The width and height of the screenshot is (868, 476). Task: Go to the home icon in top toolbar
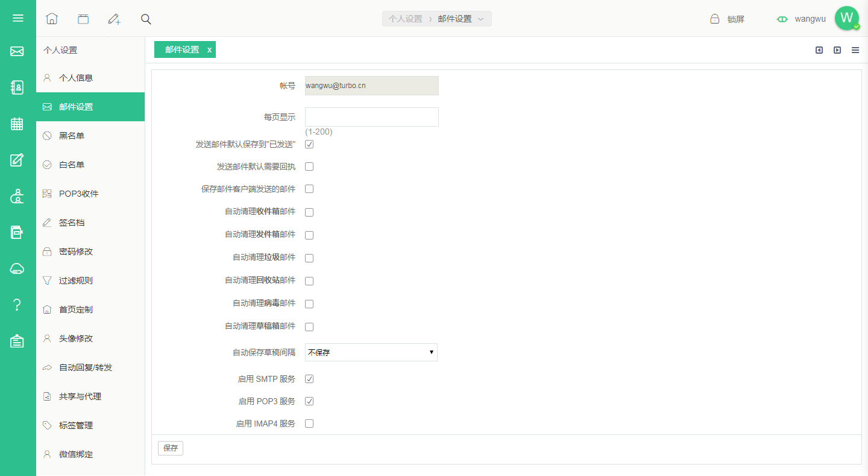tap(52, 19)
